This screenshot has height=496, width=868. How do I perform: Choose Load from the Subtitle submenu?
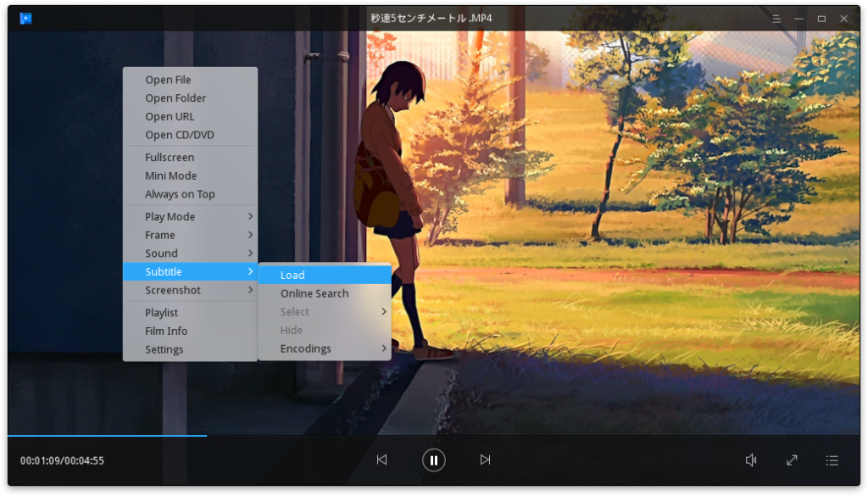(292, 275)
